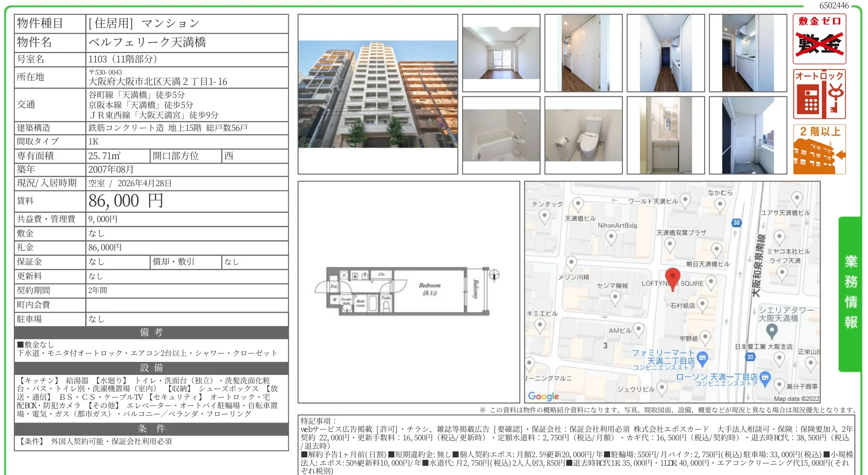Click the FamilyMart store marker on map

(x=702, y=358)
